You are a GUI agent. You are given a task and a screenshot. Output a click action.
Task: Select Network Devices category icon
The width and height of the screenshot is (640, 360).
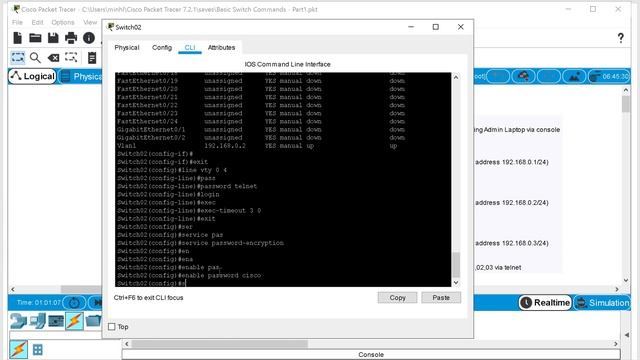pos(18,321)
